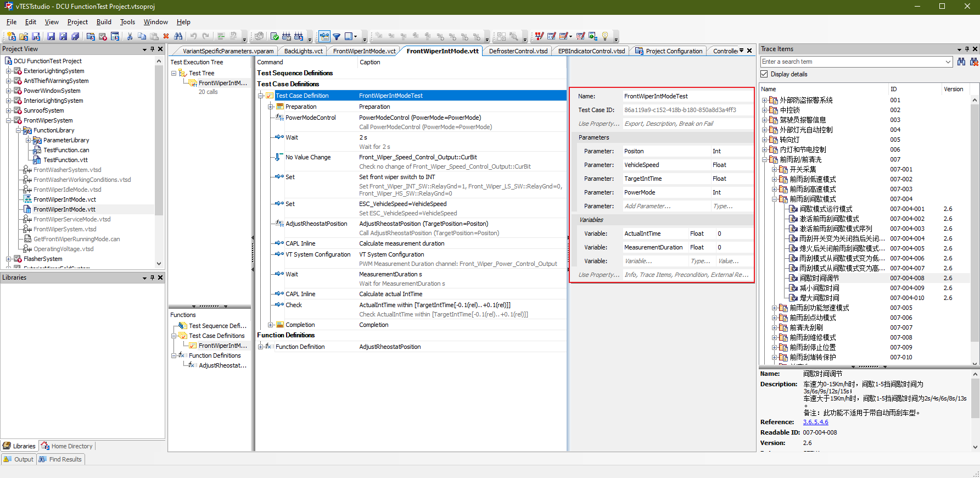Collapse the 前雨刮/前清洗 trace item
Image resolution: width=980 pixels, height=478 pixels.
coord(765,159)
